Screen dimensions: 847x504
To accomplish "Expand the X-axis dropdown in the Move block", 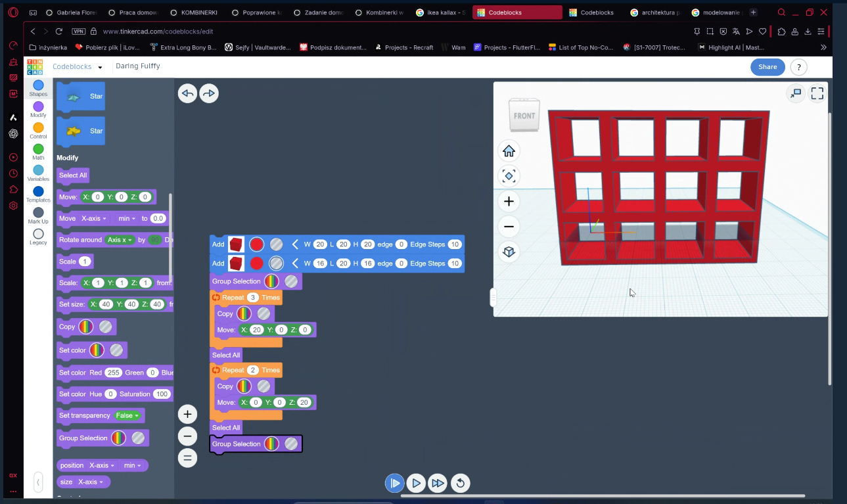I will point(93,218).
